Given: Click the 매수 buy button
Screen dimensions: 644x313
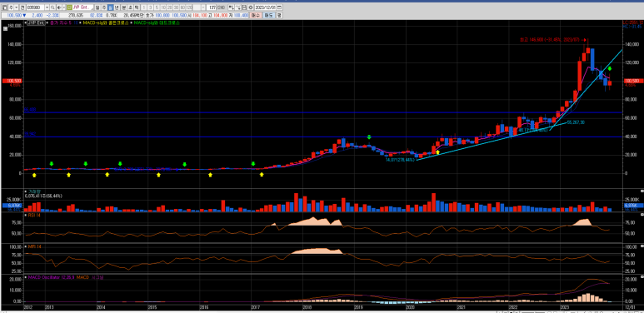Looking at the screenshot, I should point(256,15).
